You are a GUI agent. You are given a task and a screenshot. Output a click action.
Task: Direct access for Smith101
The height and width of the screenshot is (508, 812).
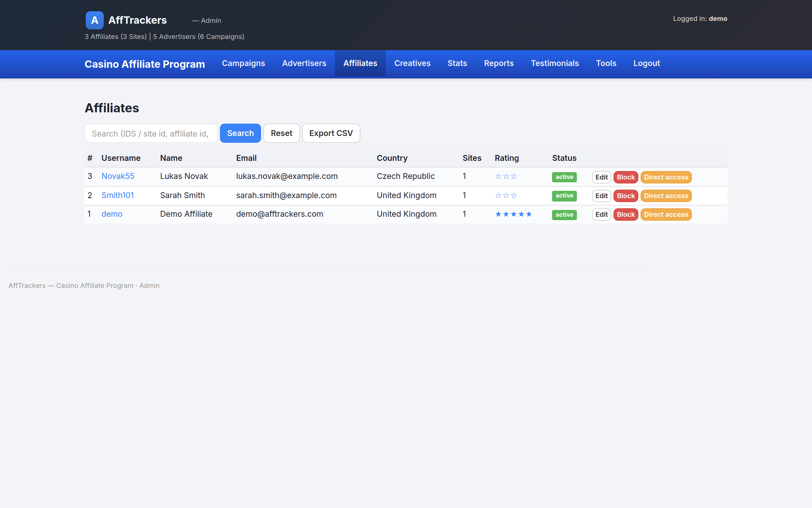(x=666, y=196)
